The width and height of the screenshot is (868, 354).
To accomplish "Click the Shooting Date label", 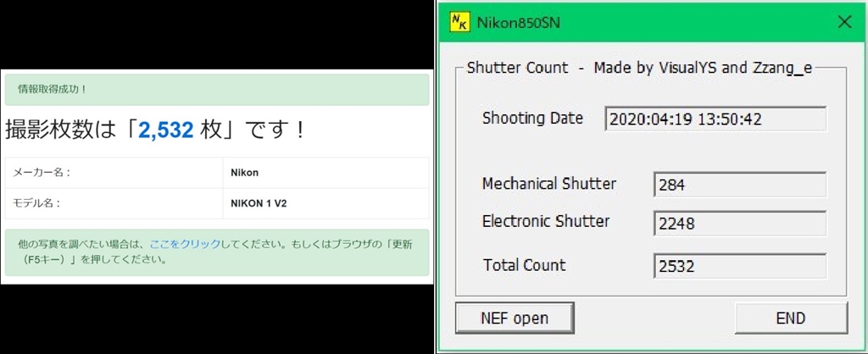I will [x=532, y=118].
